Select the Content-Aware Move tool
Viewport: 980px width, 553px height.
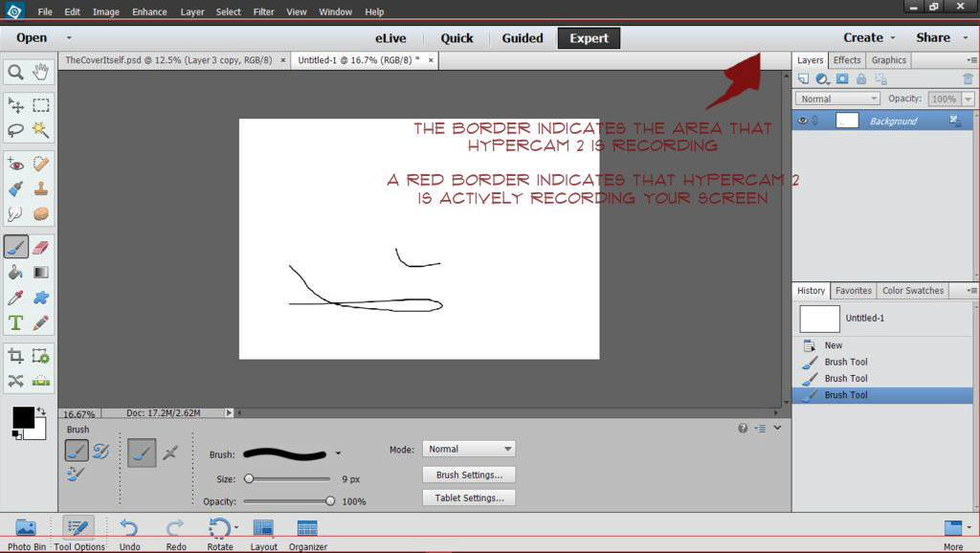(15, 381)
